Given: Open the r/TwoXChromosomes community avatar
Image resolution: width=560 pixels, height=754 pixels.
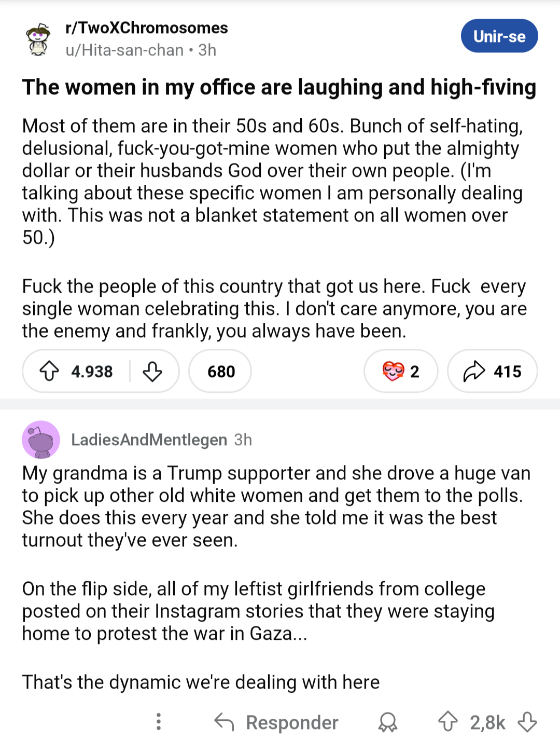Looking at the screenshot, I should [x=38, y=39].
